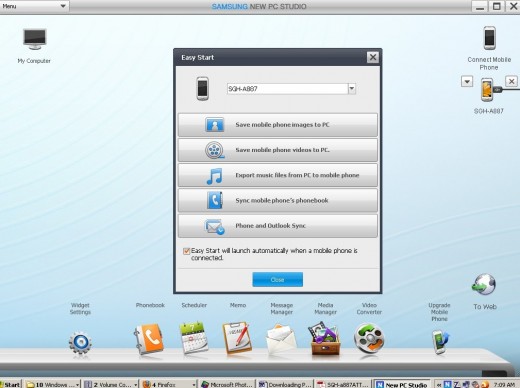Minimize the New PC Studio window
Image resolution: width=520 pixels, height=388 pixels.
click(480, 6)
